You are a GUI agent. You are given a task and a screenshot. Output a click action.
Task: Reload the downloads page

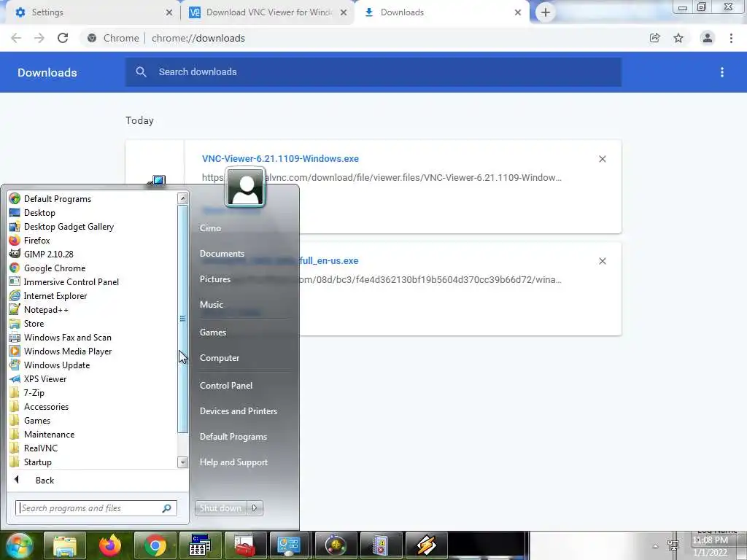[x=63, y=38]
